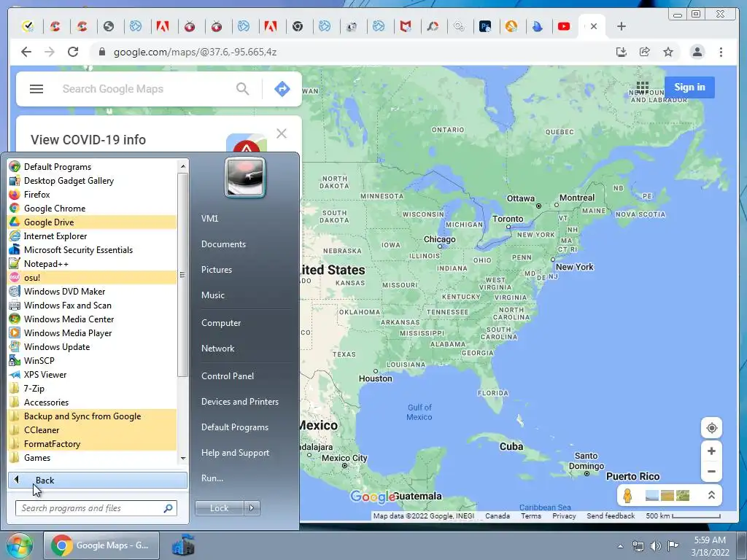This screenshot has width=747, height=560.
Task: Click the Install app icon in address bar
Action: tap(622, 52)
